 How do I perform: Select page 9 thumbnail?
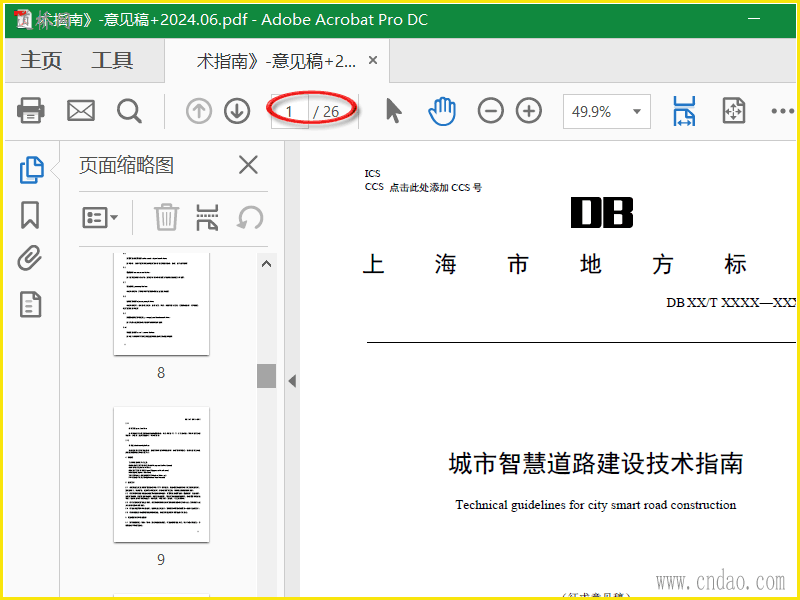pos(161,474)
